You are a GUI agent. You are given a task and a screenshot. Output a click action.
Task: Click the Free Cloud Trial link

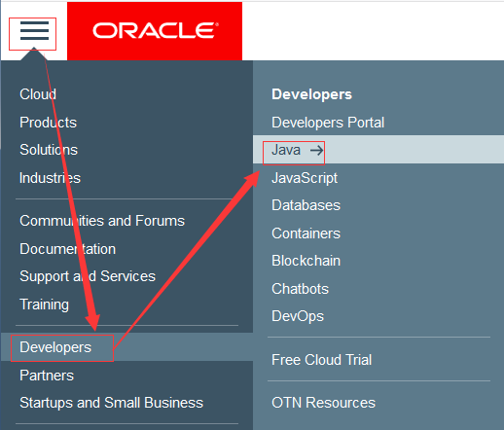tap(322, 360)
